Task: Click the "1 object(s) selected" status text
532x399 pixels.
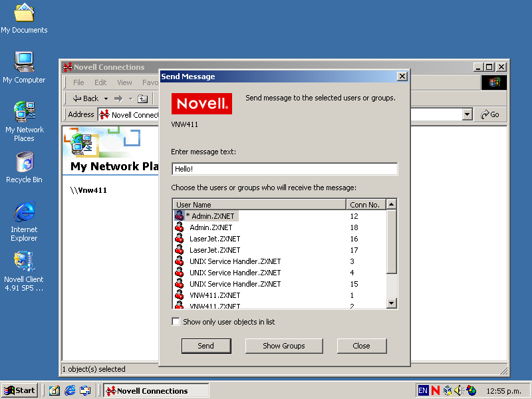Action: (x=94, y=369)
